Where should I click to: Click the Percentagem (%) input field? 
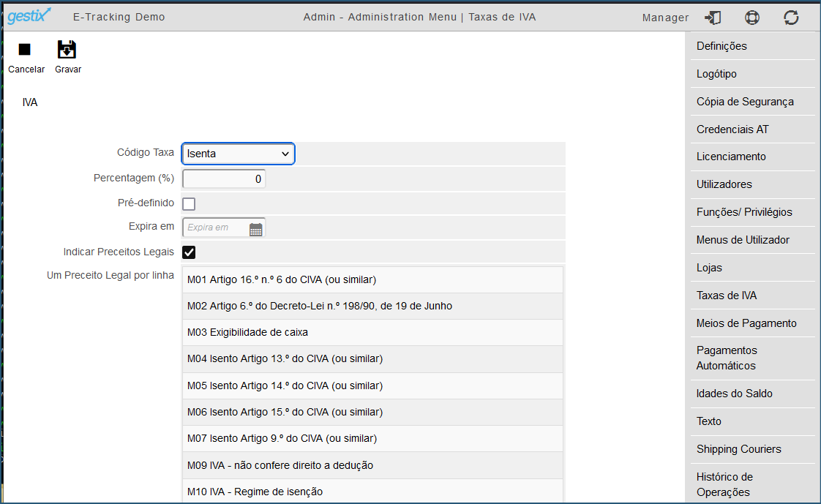tap(224, 179)
